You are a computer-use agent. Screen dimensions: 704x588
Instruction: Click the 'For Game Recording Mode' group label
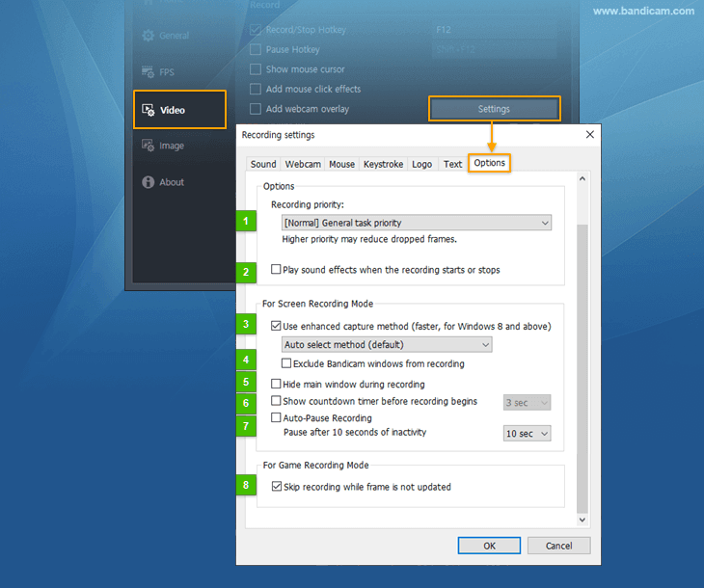(315, 466)
